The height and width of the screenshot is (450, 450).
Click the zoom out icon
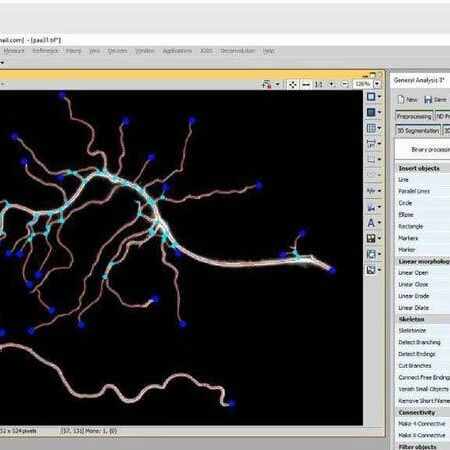pyautogui.click(x=345, y=84)
